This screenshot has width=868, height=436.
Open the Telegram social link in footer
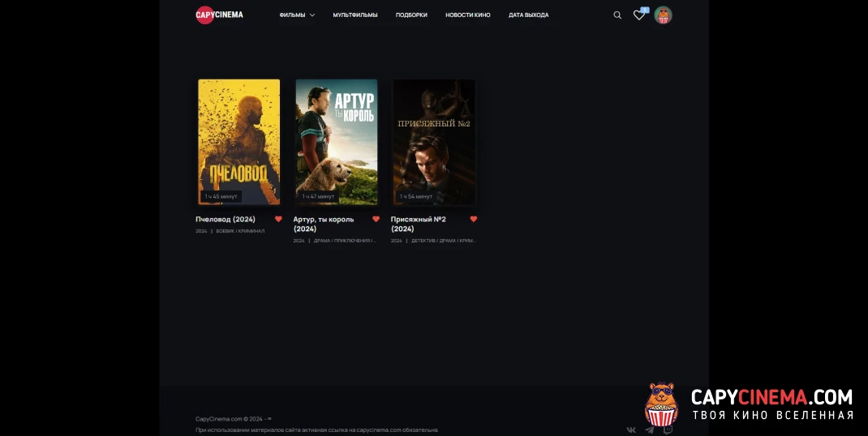(x=649, y=430)
